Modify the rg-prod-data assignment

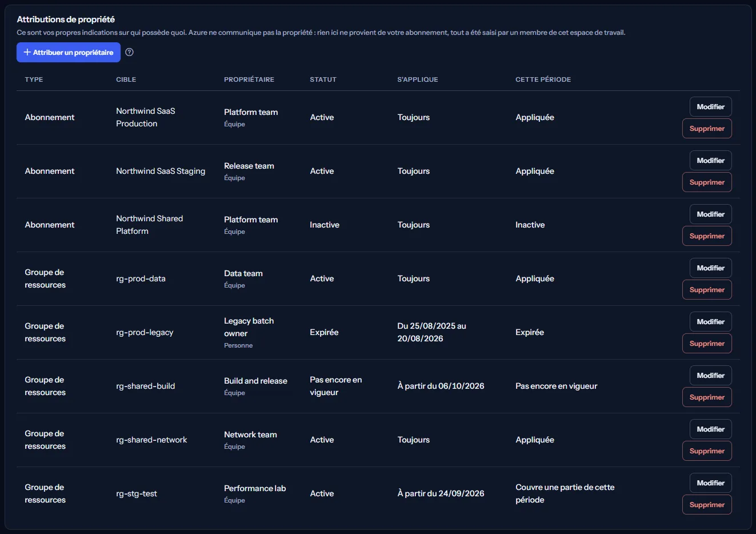click(x=710, y=268)
